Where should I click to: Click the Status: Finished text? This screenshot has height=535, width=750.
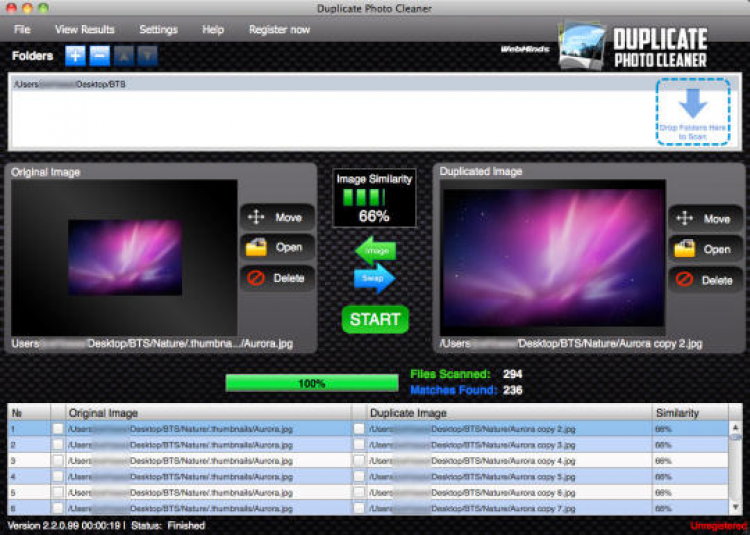point(168,526)
